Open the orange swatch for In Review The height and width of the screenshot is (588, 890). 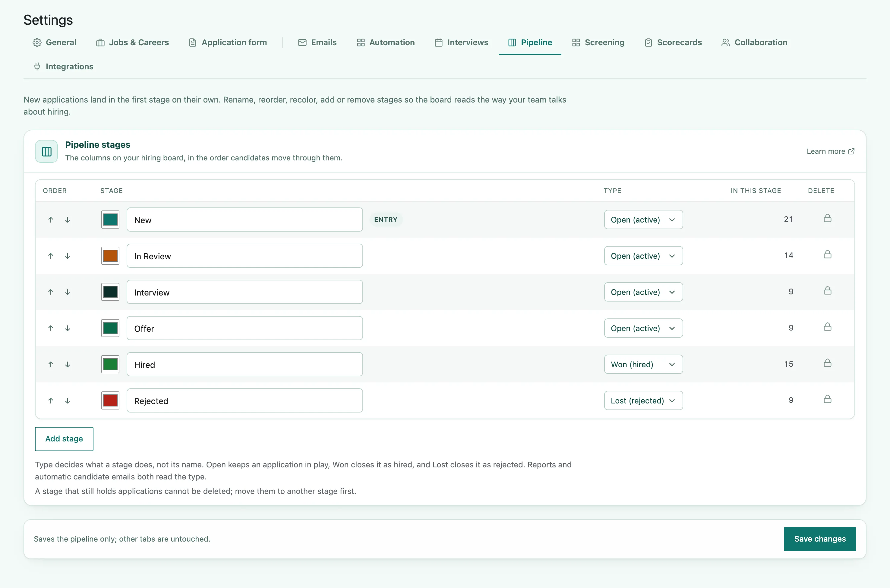click(x=110, y=256)
